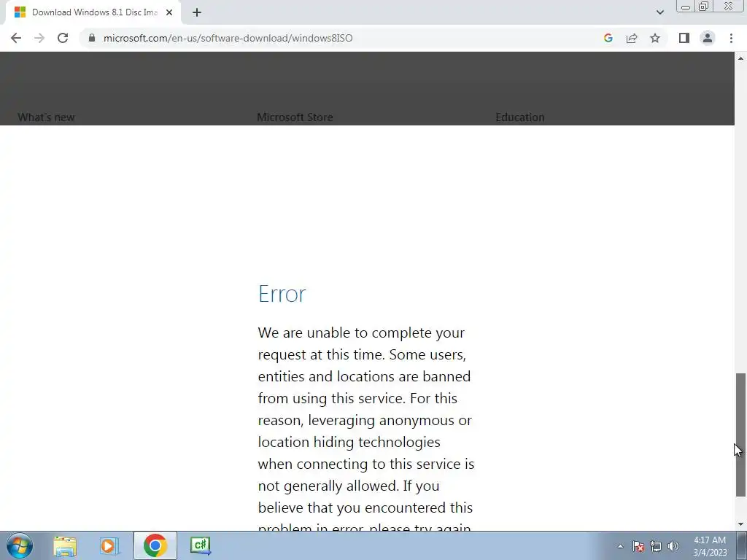Open the Chrome profile avatar

(x=708, y=38)
